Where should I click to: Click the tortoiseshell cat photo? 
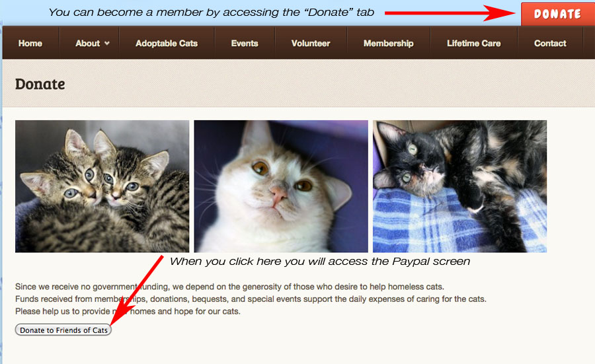[459, 186]
